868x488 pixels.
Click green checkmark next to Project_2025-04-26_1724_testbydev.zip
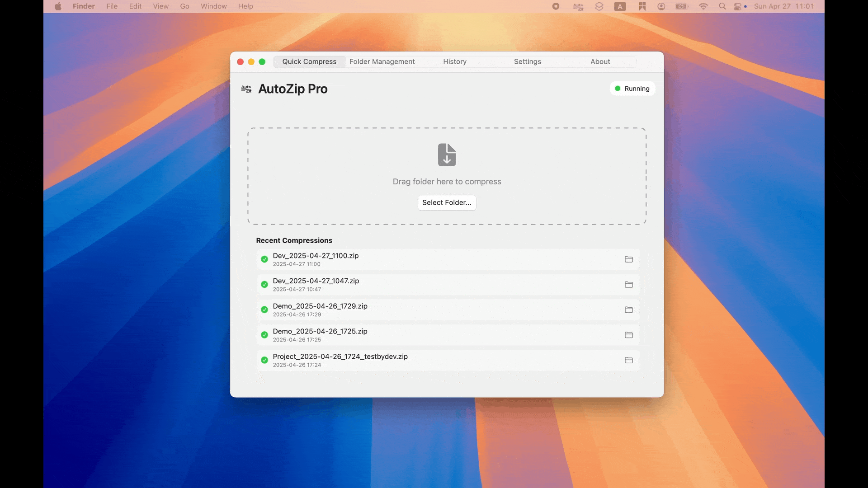click(264, 361)
